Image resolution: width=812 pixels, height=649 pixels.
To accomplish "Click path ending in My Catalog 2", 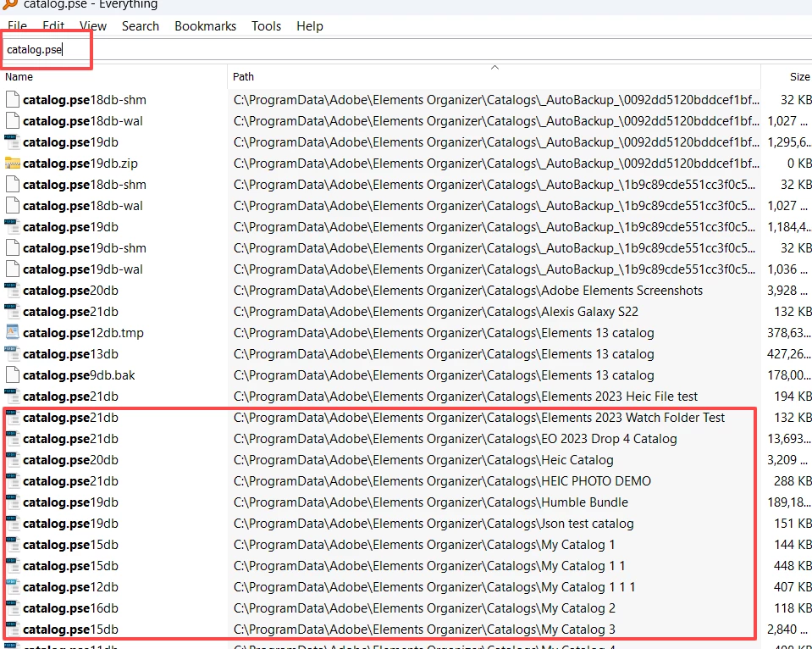I will (x=425, y=608).
